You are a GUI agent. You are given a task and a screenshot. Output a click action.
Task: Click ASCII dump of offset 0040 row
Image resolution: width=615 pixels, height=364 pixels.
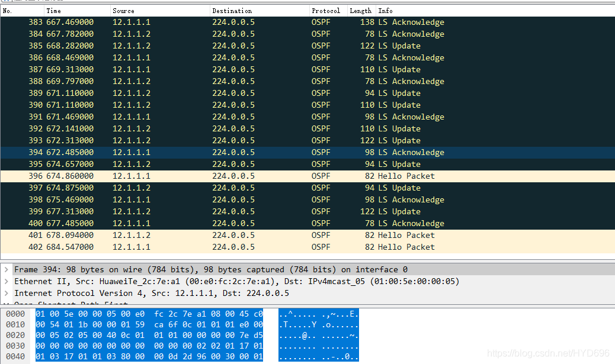[319, 356]
